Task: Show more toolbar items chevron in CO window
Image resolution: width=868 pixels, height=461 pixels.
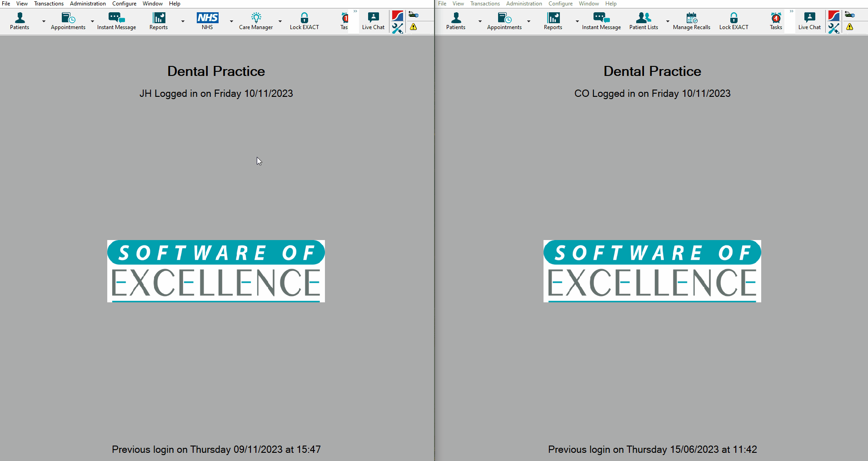Action: pyautogui.click(x=792, y=12)
